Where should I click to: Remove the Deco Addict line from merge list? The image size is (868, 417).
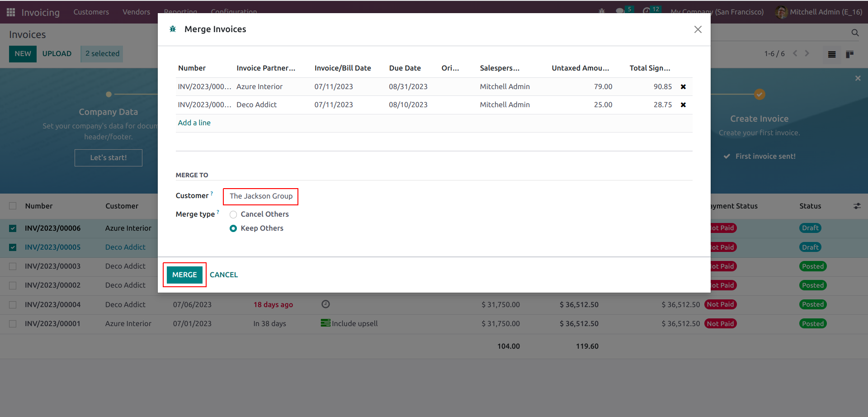(683, 105)
